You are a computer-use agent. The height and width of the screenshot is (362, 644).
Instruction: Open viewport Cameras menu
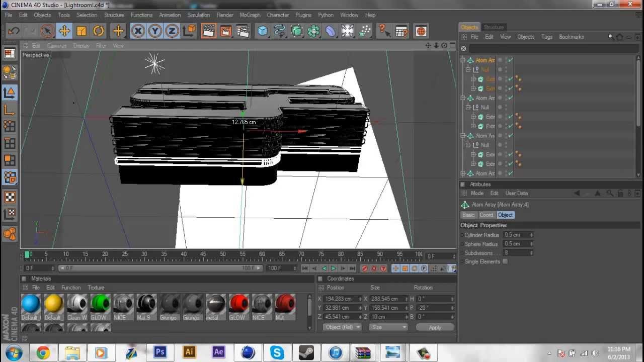[x=57, y=46]
